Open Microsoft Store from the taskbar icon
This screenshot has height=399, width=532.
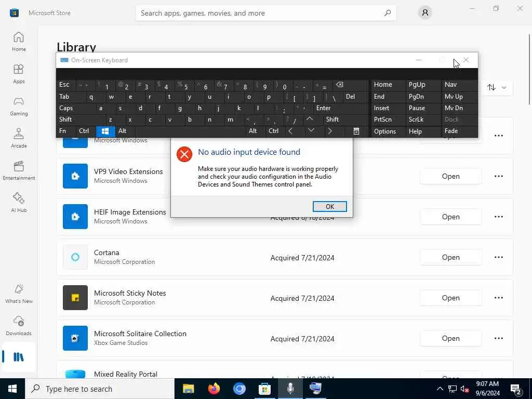pyautogui.click(x=264, y=389)
